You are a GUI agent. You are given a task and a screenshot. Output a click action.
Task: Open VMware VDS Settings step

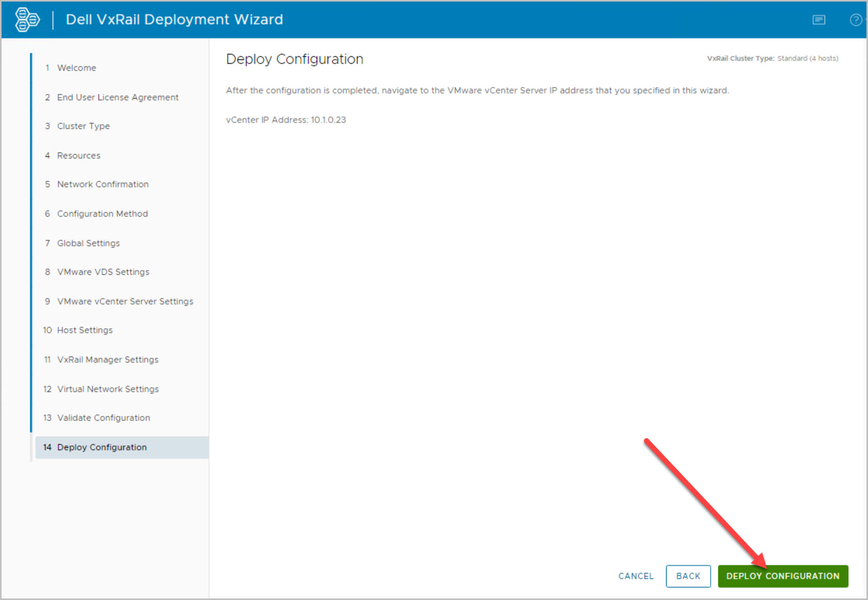(x=103, y=272)
